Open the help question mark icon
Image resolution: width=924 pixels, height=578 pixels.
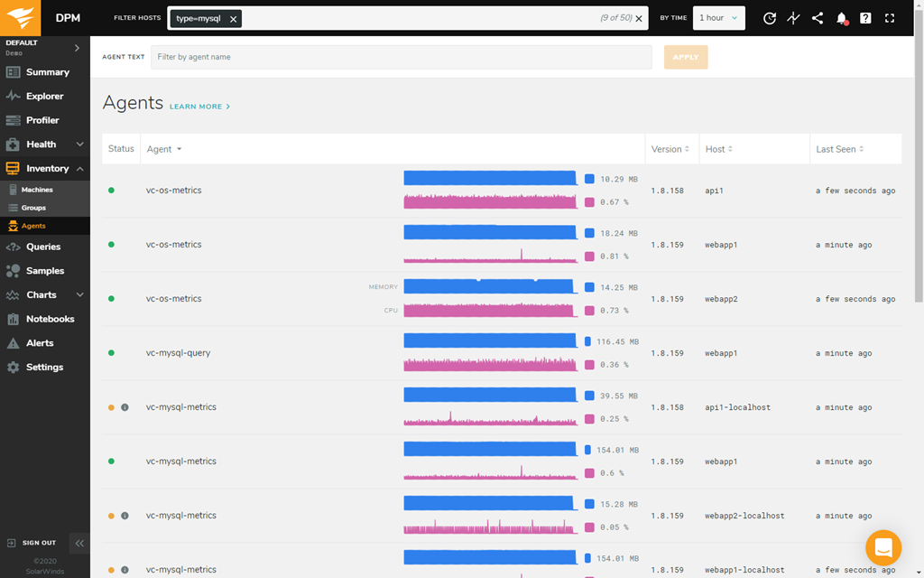(865, 18)
